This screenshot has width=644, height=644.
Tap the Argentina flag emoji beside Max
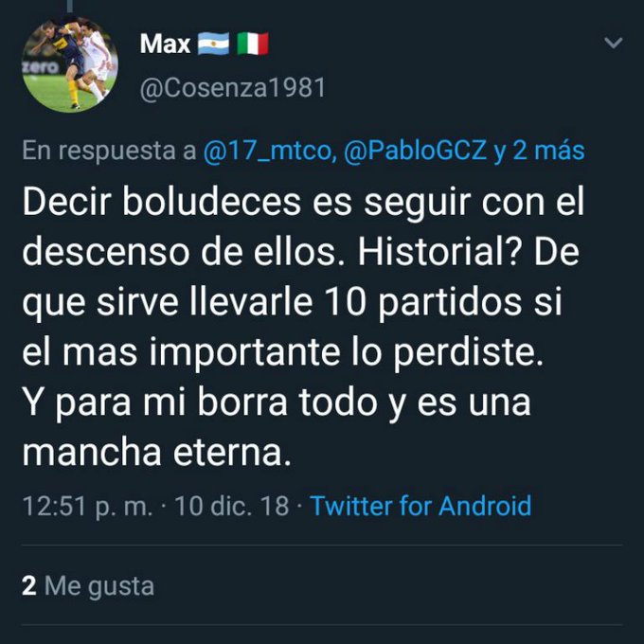(x=214, y=44)
